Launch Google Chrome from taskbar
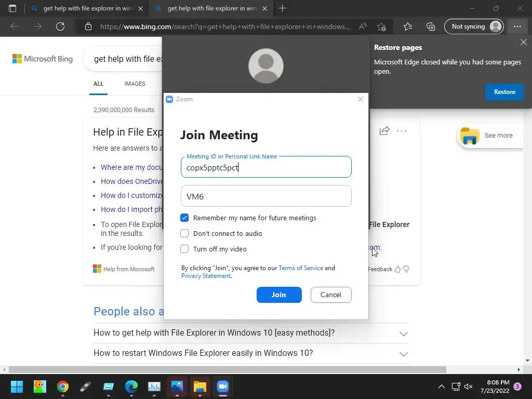 (x=63, y=387)
